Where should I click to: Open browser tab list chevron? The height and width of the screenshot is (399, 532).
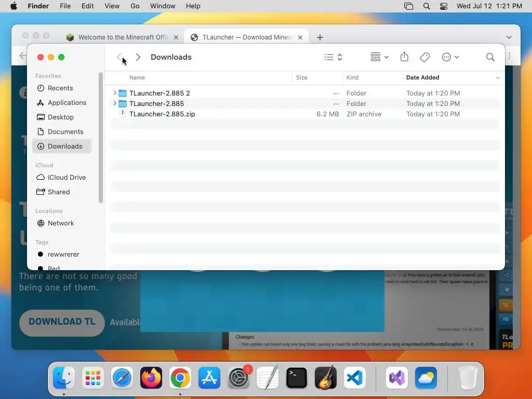pyautogui.click(x=509, y=37)
